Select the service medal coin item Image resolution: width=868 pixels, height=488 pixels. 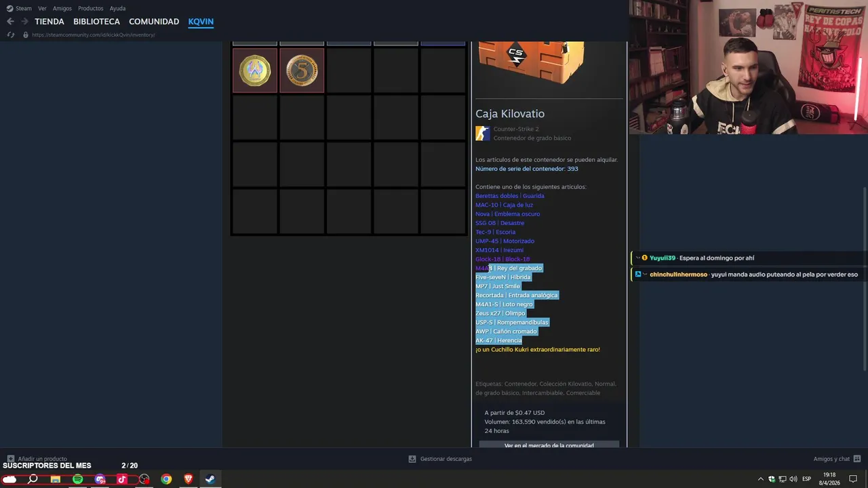pyautogui.click(x=255, y=70)
